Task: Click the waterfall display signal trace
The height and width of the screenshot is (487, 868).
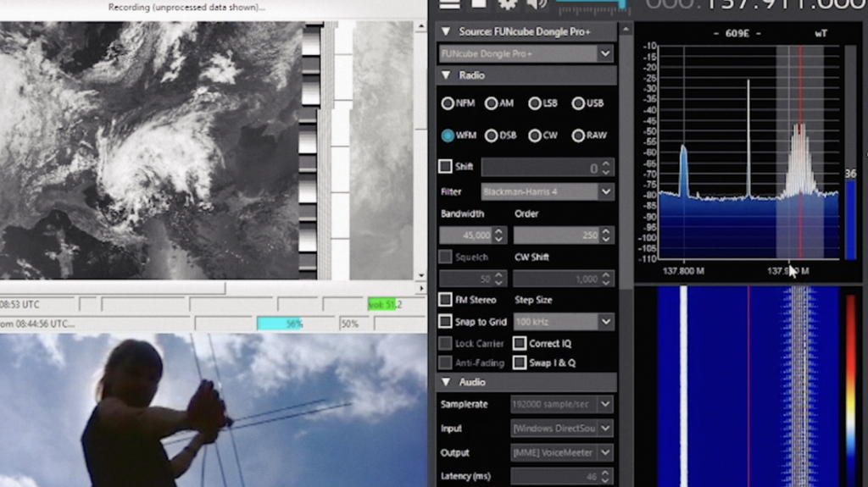Action: coord(800,386)
